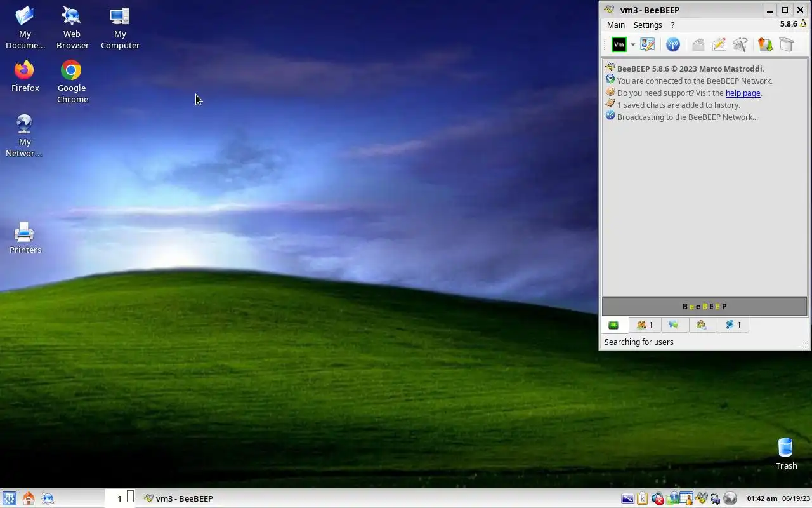The image size is (812, 508).
Task: Open the clipboard tray icon
Action: 642,499
